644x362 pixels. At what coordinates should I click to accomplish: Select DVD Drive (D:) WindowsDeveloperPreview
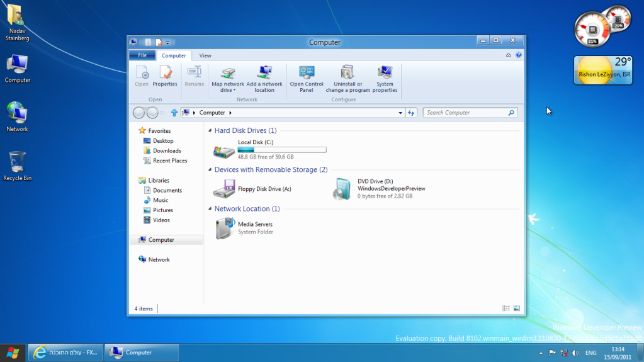point(379,189)
